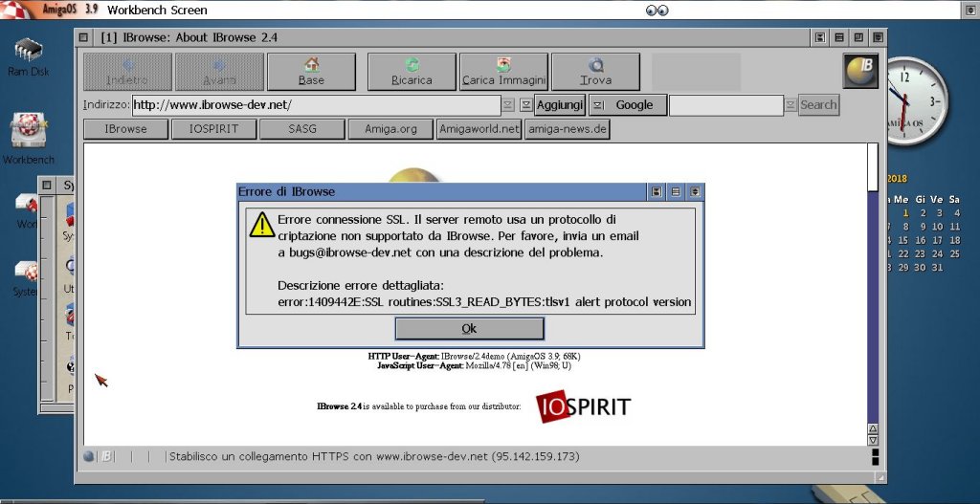Screen dimensions: 980x504
Task: Click the Base home icon button
Action: pos(311,66)
